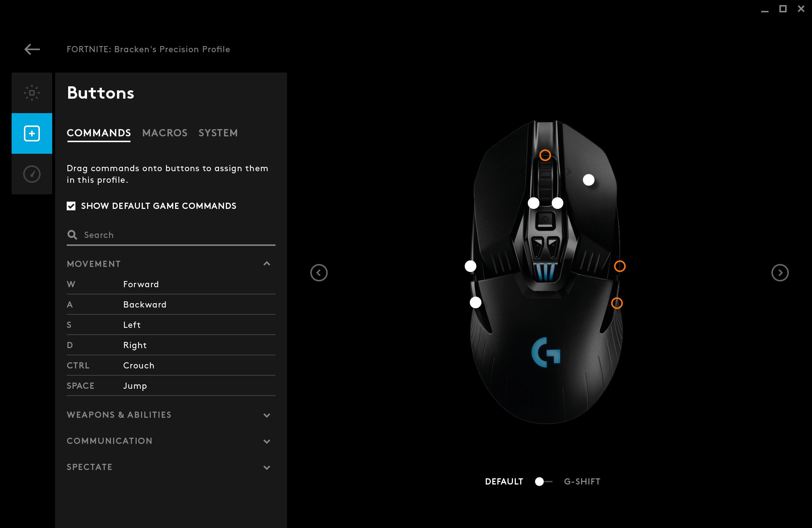Select the white right-click button marker
This screenshot has width=812, height=528.
[x=589, y=180]
